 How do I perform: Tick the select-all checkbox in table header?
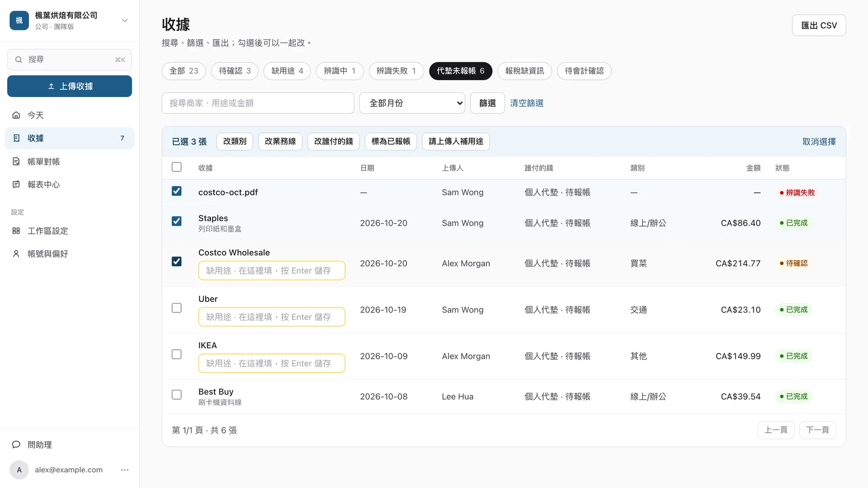coord(176,167)
